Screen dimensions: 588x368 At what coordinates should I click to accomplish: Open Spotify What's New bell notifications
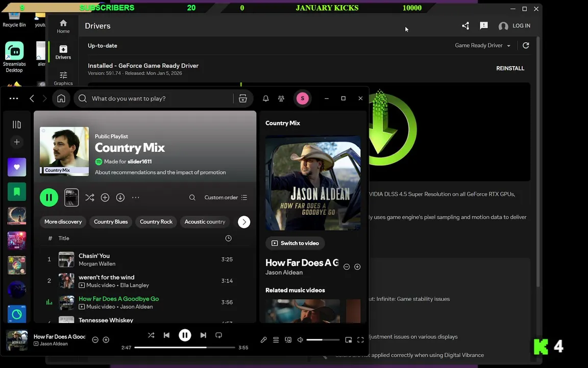coord(265,98)
